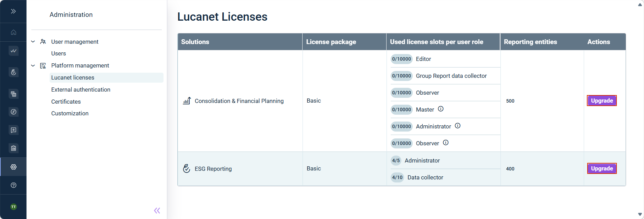This screenshot has height=219, width=644.
Task: Open the lightning circle sidebar icon
Action: 13,112
